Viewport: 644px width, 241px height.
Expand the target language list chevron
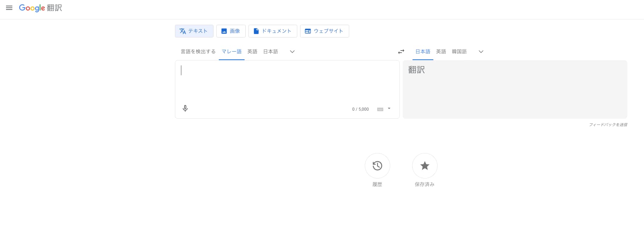(x=481, y=52)
